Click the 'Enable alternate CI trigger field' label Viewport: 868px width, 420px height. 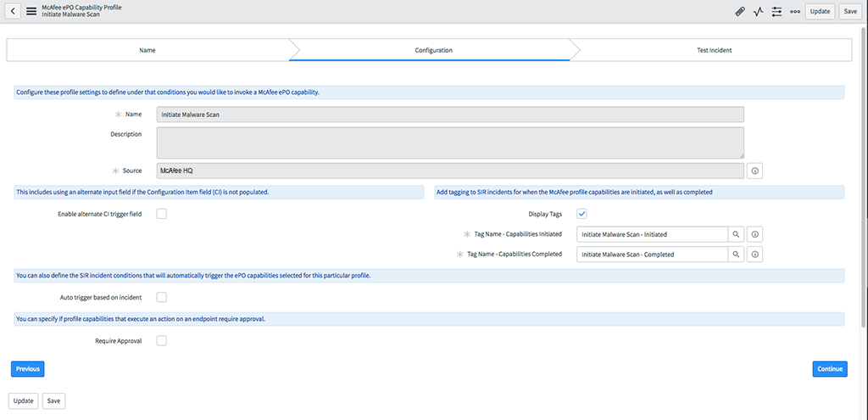click(100, 214)
